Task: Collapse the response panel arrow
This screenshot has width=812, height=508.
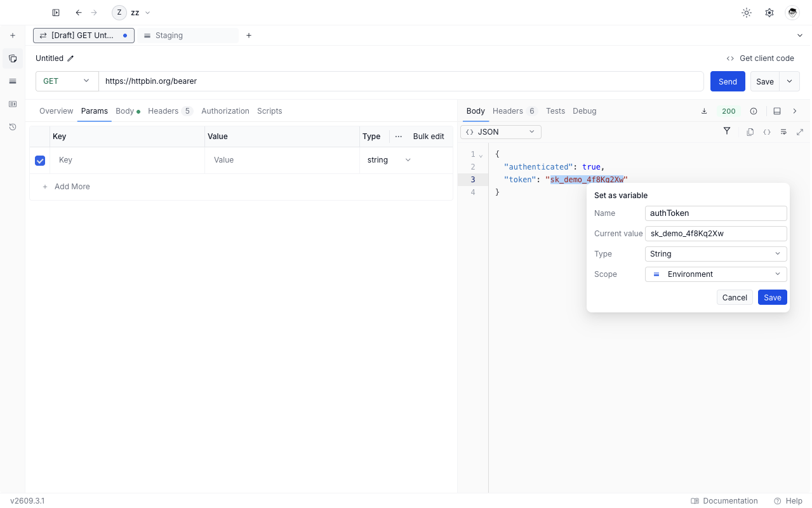Action: (795, 111)
